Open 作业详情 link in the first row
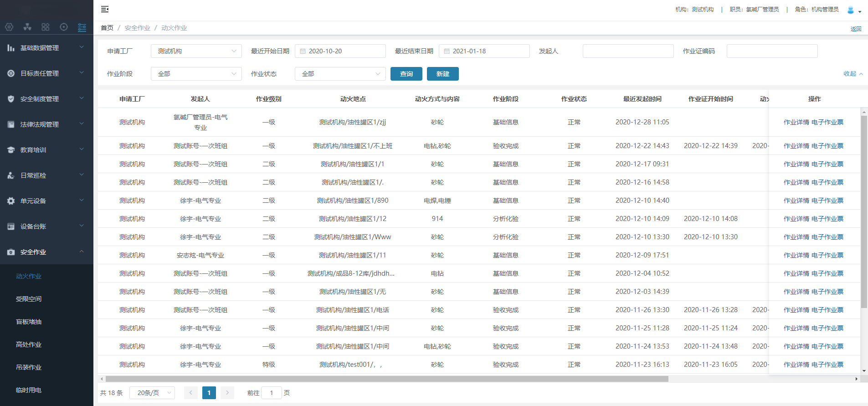Image resolution: width=868 pixels, height=406 pixels. pos(796,122)
